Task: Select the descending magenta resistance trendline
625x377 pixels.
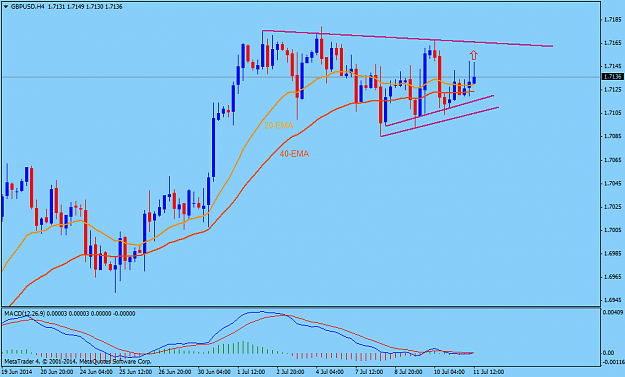Action: tap(407, 38)
